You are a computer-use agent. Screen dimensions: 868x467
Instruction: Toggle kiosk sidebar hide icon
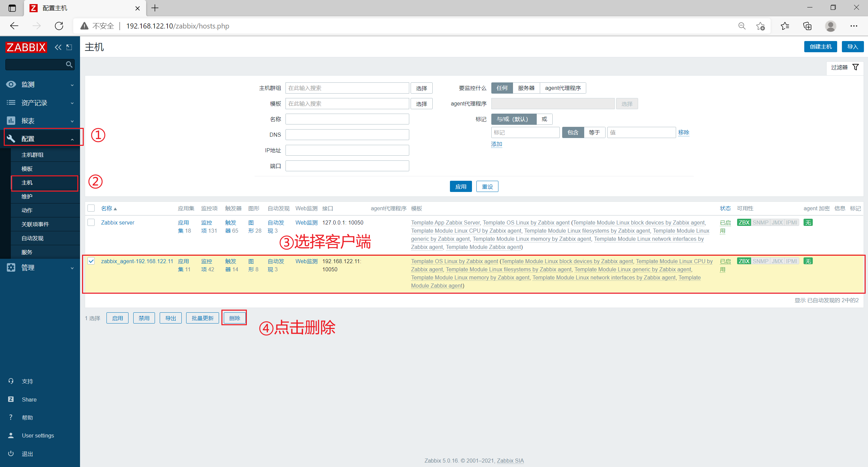[69, 47]
